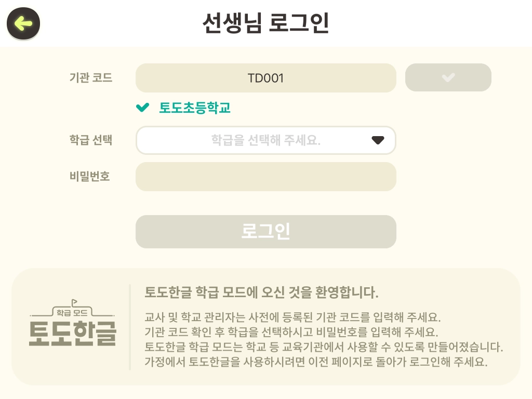Focus the 비밀번호 password field
The image size is (532, 399).
click(265, 177)
